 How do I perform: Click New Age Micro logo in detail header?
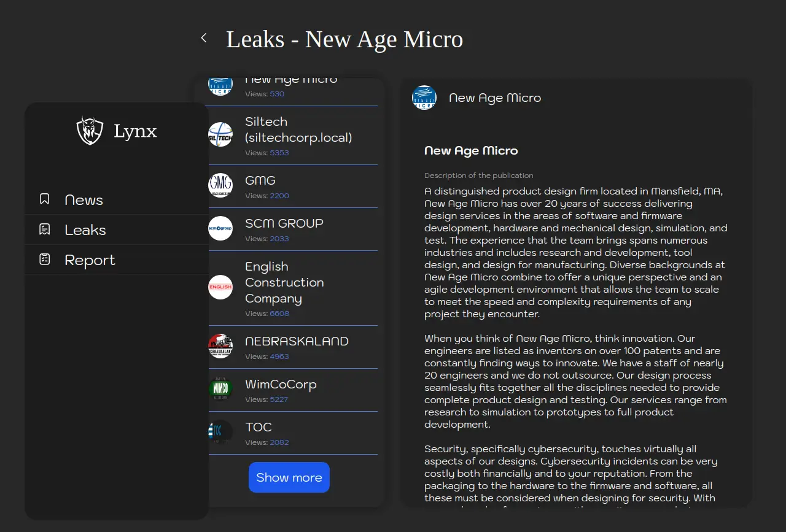(424, 98)
